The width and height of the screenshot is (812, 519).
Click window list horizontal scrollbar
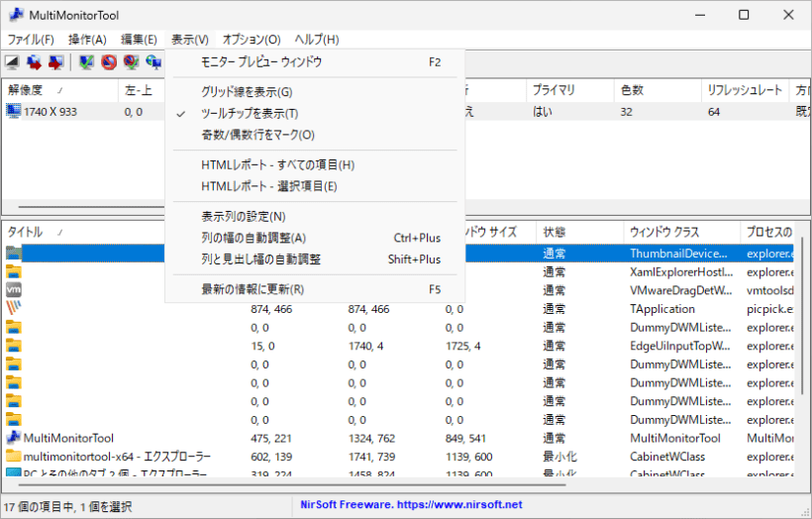pos(292,485)
